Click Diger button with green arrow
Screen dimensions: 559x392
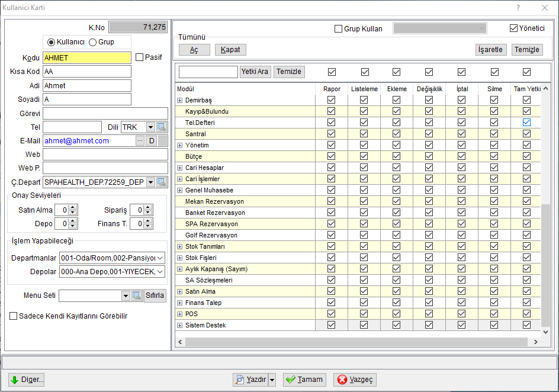[27, 380]
